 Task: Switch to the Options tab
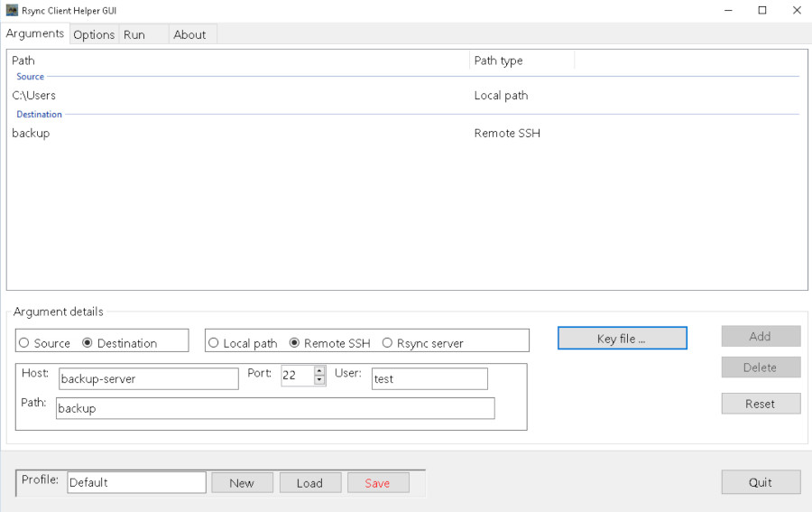coord(94,34)
